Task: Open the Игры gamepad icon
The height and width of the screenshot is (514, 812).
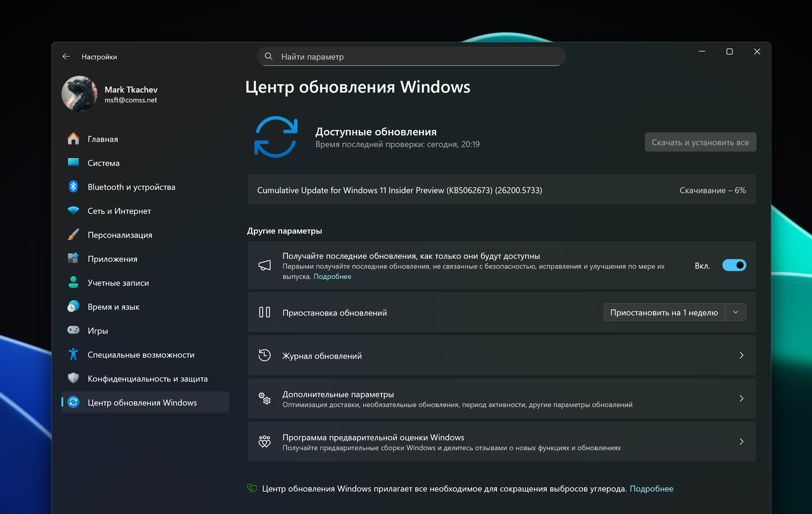Action: [x=74, y=330]
